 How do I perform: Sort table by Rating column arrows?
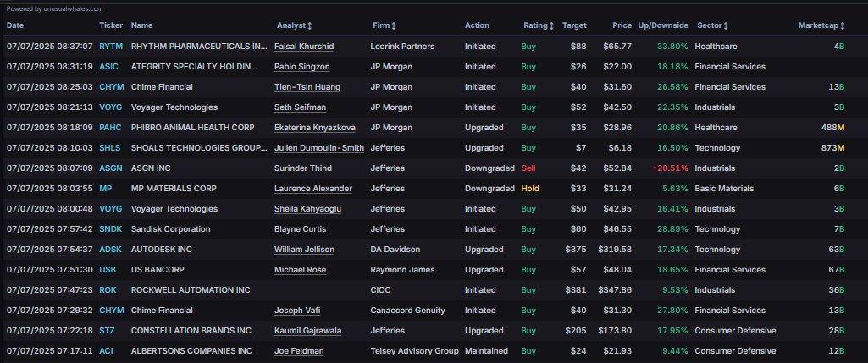click(x=551, y=25)
